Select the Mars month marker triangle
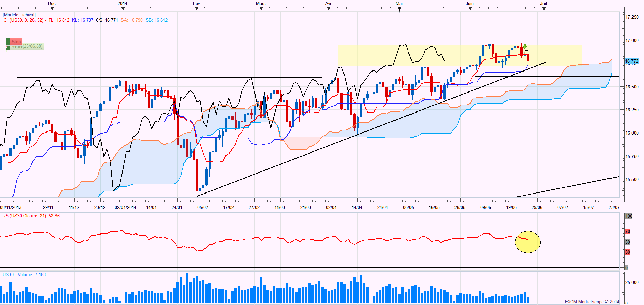Viewport: 644px width, 305px height. click(261, 9)
